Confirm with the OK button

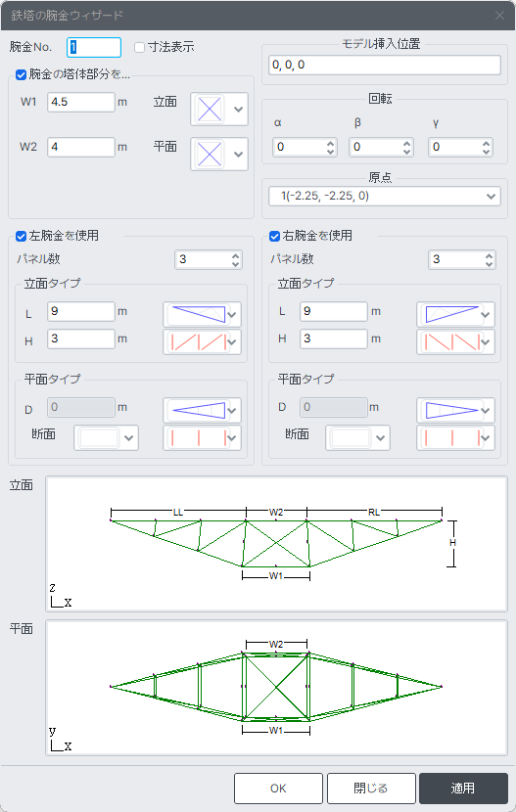point(278,789)
